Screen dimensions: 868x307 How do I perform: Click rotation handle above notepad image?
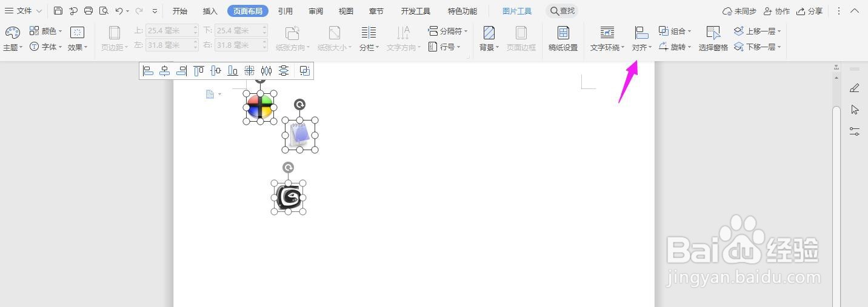pos(299,105)
